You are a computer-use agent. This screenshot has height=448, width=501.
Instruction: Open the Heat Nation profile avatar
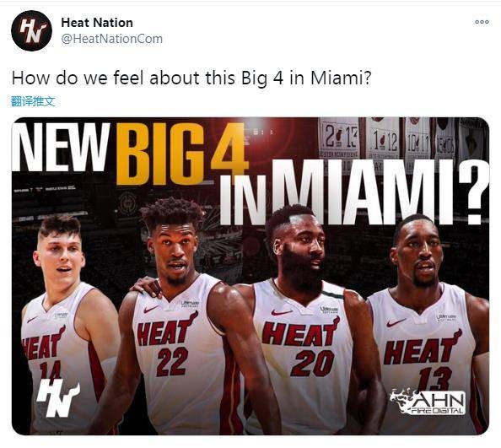31,30
